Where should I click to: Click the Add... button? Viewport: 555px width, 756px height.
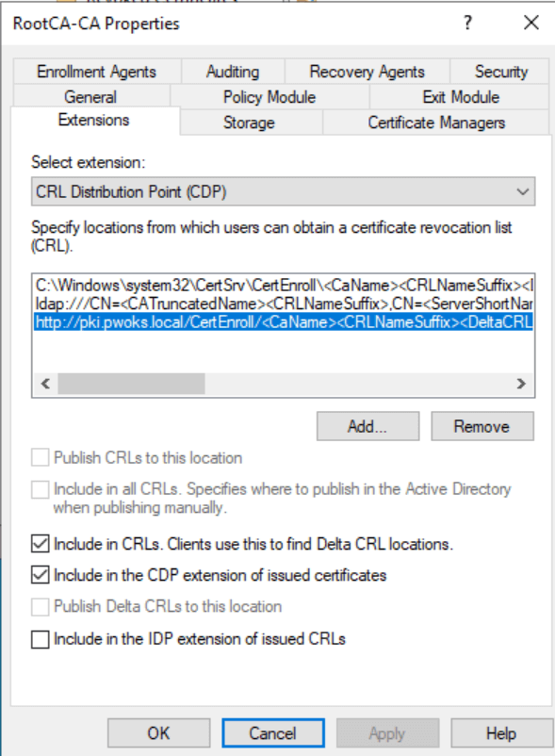coord(367,426)
